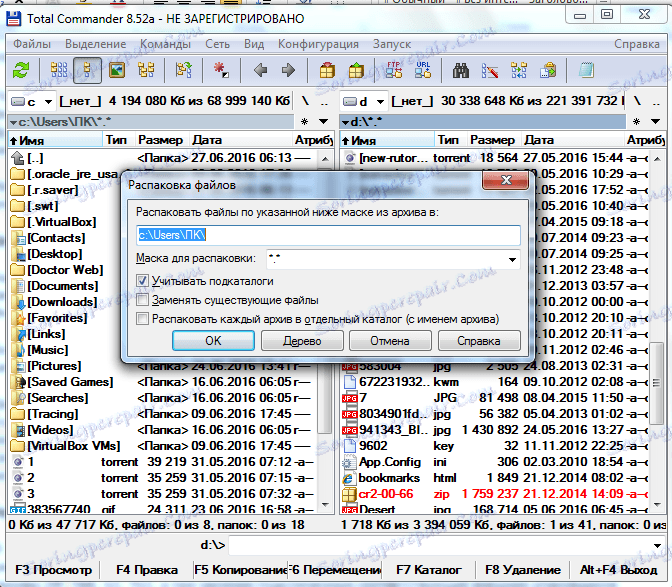Click the multi-rename tool icon
The image size is (672, 587).
[x=489, y=70]
